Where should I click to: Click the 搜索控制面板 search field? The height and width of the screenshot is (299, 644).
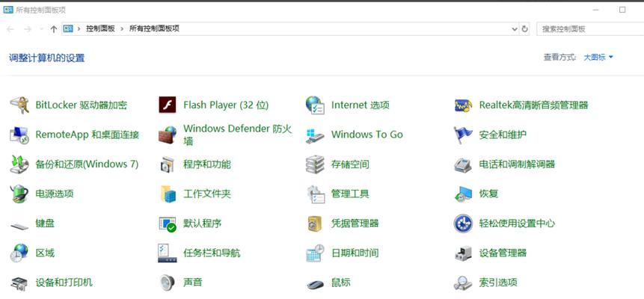pyautogui.click(x=590, y=28)
